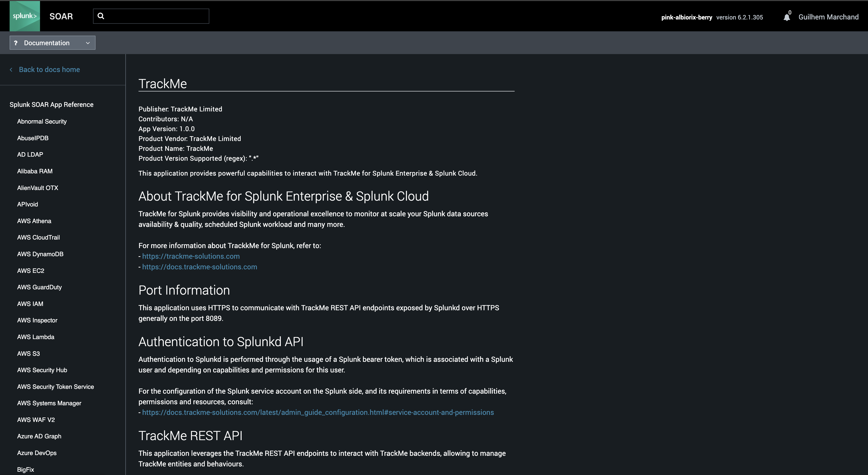Viewport: 868px width, 475px height.
Task: Open APIvoid app reference
Action: [28, 204]
